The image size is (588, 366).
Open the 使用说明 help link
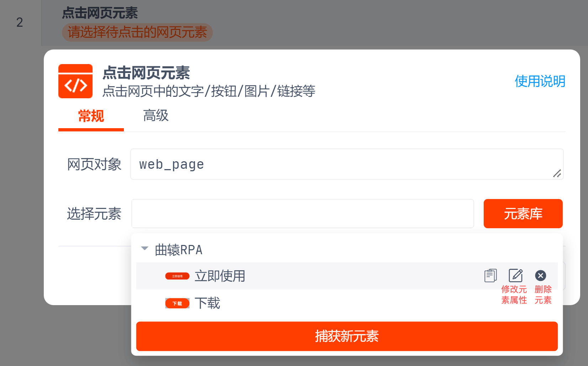click(x=540, y=81)
